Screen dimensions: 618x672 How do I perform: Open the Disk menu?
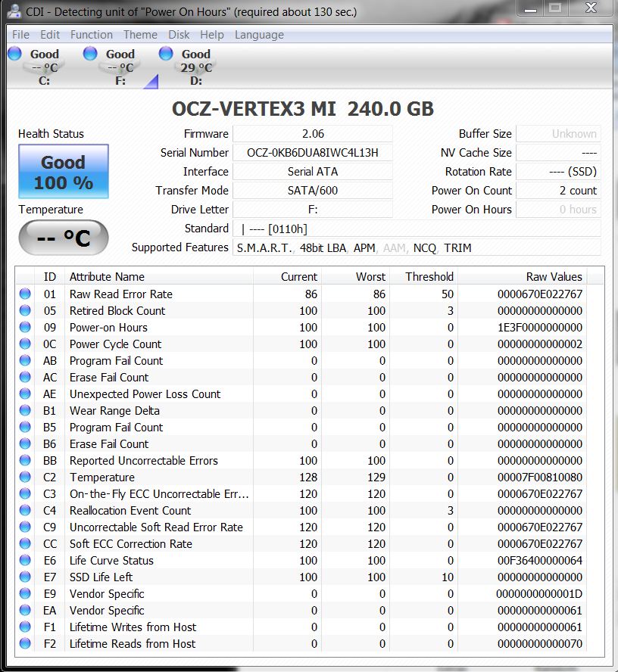179,35
